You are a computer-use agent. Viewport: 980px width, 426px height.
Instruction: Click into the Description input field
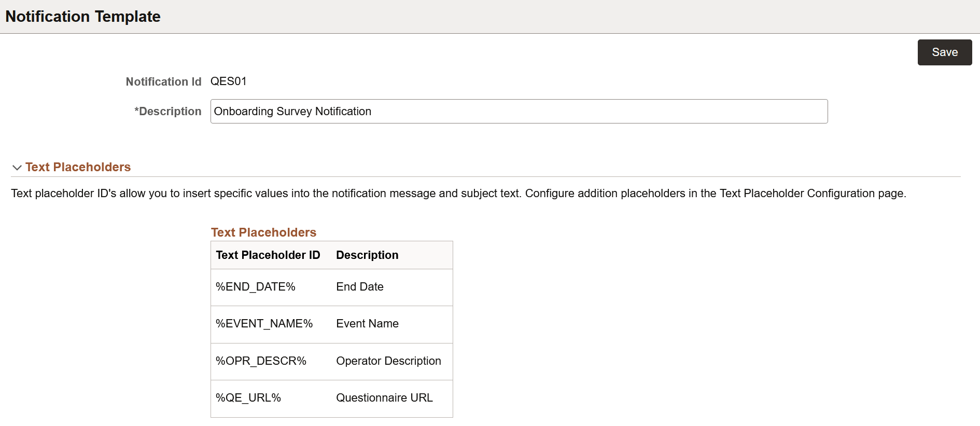[519, 112]
